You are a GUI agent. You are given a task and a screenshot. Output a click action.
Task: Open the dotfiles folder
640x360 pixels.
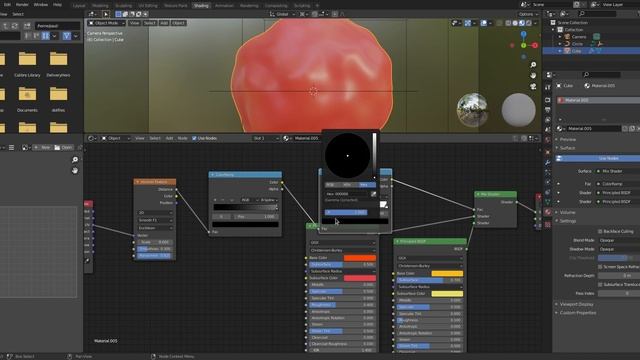click(x=58, y=99)
